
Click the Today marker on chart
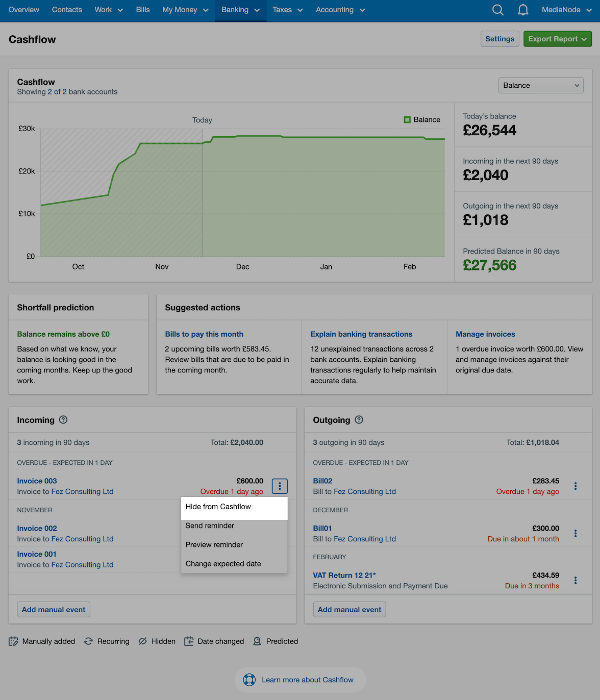202,120
